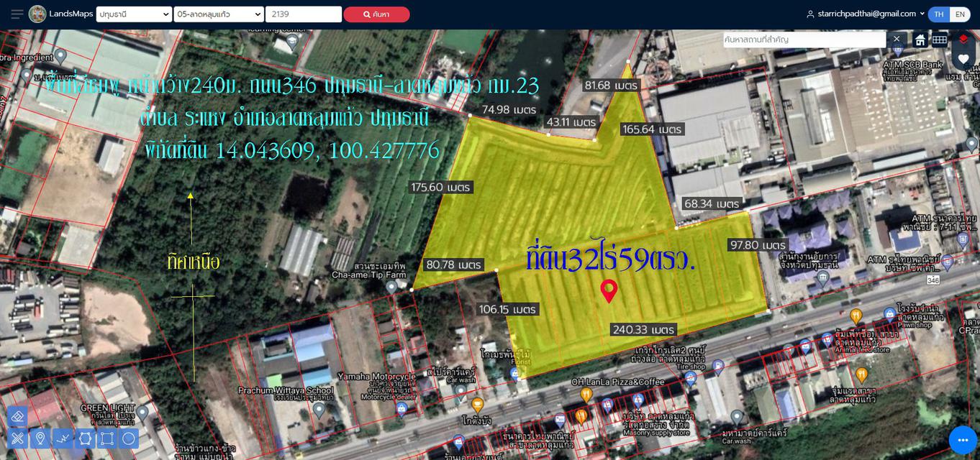Click the parcel number field 2139
The image size is (980, 460).
304,14
